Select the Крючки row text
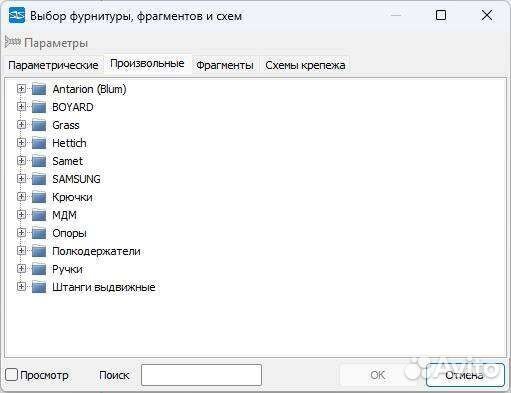 coord(72,197)
